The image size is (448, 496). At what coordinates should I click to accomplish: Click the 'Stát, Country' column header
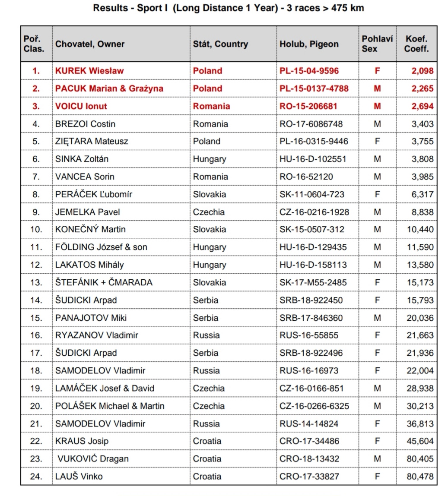point(220,44)
